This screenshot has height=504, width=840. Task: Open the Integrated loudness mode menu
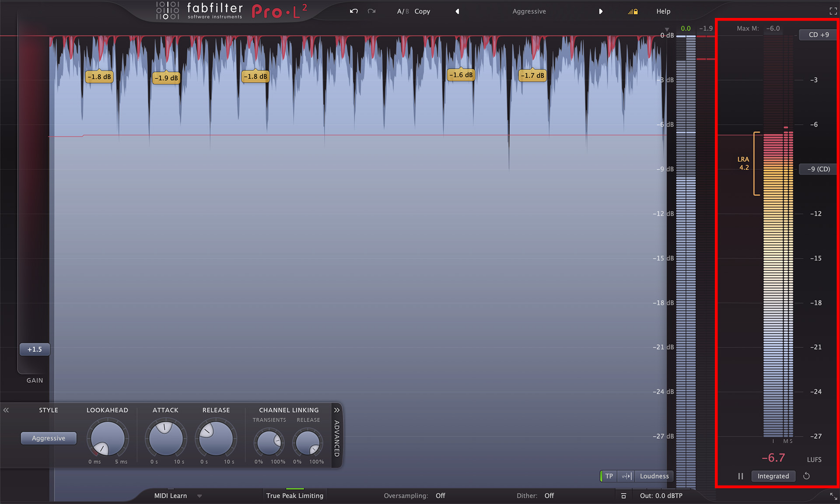tap(773, 476)
